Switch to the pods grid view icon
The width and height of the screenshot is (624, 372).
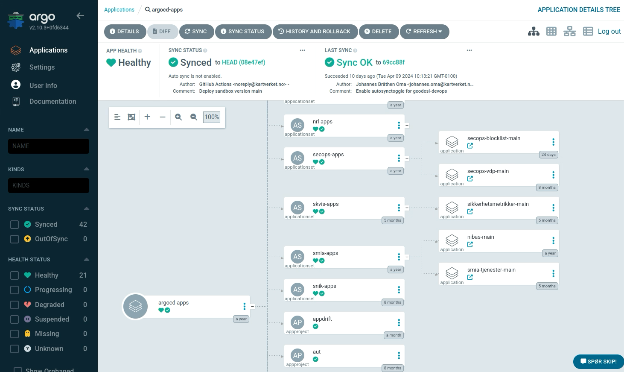(x=551, y=31)
